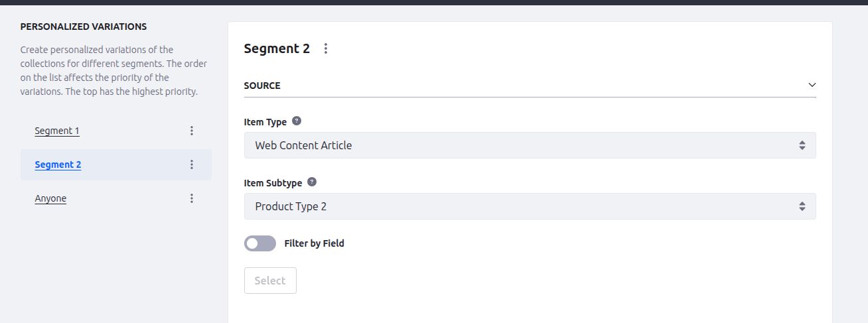Click the Personalized Variations heading
The height and width of the screenshot is (323, 868).
[x=84, y=27]
